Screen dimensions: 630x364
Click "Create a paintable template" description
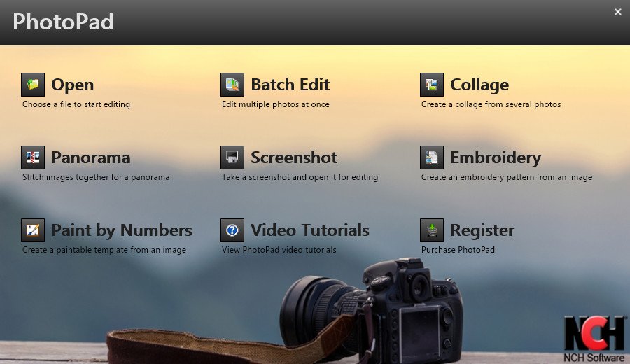(104, 250)
